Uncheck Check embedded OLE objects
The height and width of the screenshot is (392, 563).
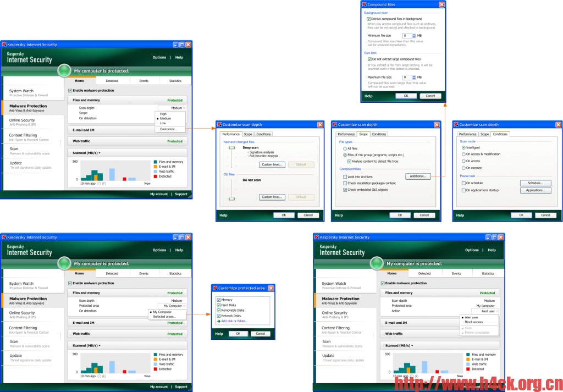[345, 190]
